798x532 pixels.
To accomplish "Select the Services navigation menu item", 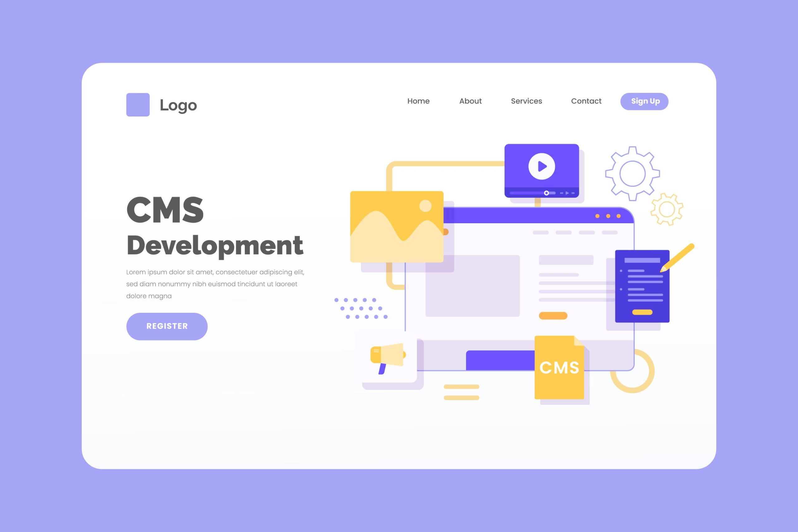I will 526,101.
